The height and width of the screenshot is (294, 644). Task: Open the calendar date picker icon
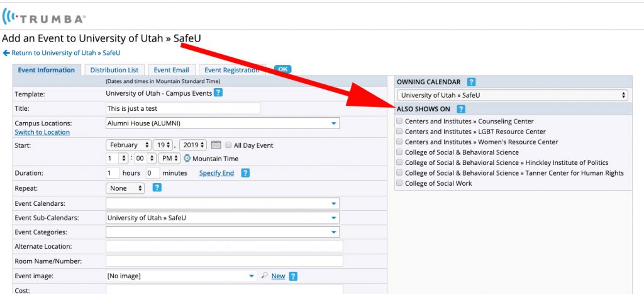[x=216, y=145]
